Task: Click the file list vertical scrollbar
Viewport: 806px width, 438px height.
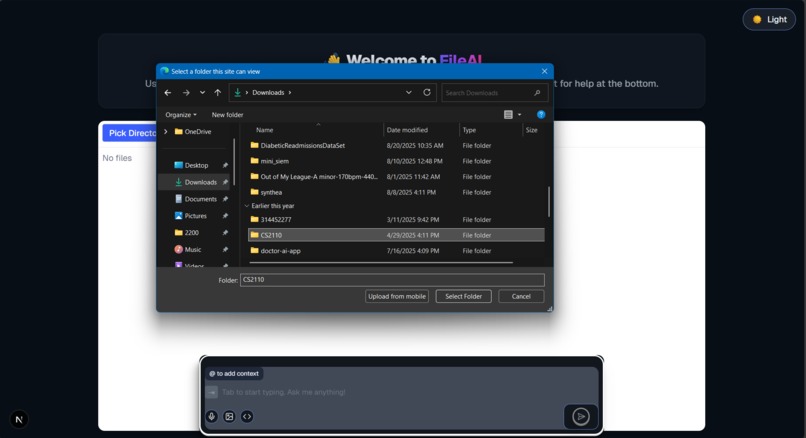Action: click(548, 202)
